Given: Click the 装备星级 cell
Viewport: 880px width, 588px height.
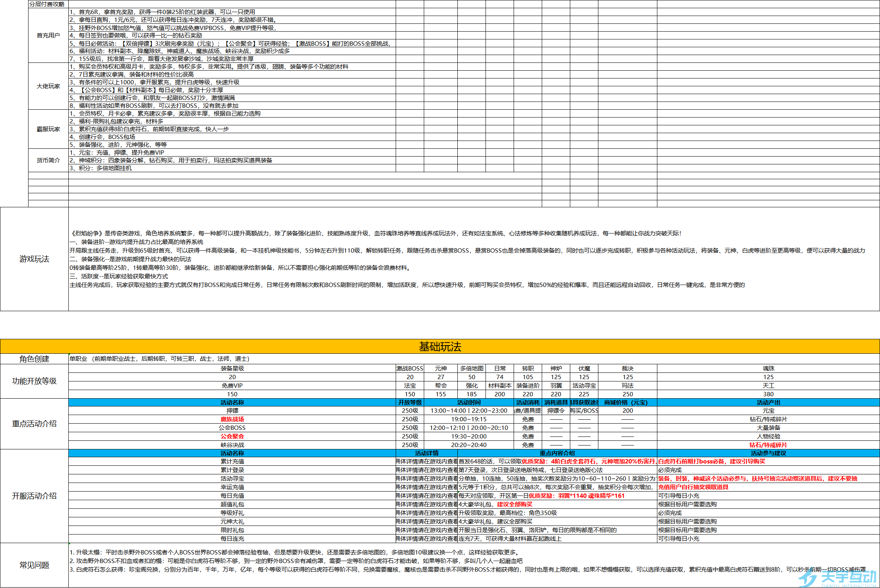Looking at the screenshot, I should point(232,369).
